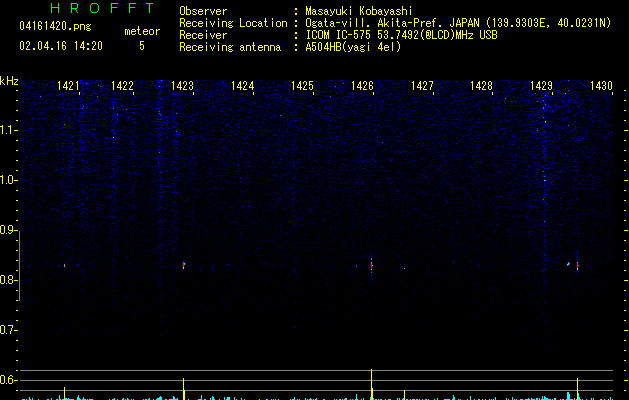Click the meteor echo at 1426
This screenshot has height=400, width=629.
tap(371, 266)
